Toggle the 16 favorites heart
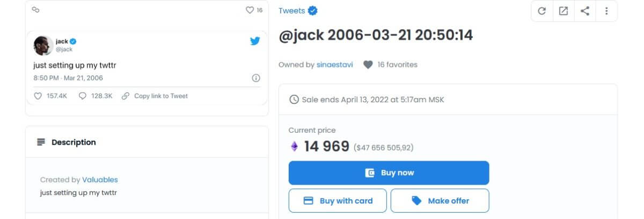Screen dimensions: 644x219 pos(368,65)
